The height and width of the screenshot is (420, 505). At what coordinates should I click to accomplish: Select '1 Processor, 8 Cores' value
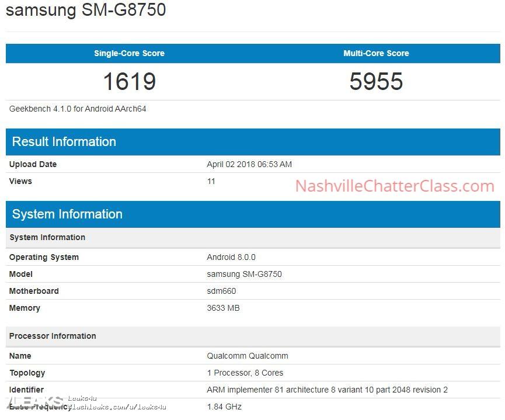[x=245, y=373]
